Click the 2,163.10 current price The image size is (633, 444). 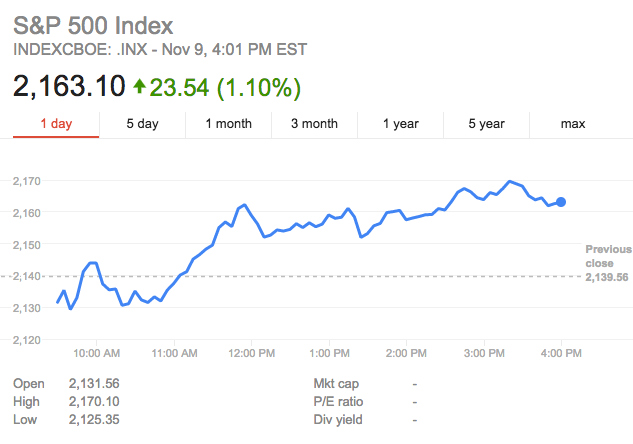pos(68,87)
